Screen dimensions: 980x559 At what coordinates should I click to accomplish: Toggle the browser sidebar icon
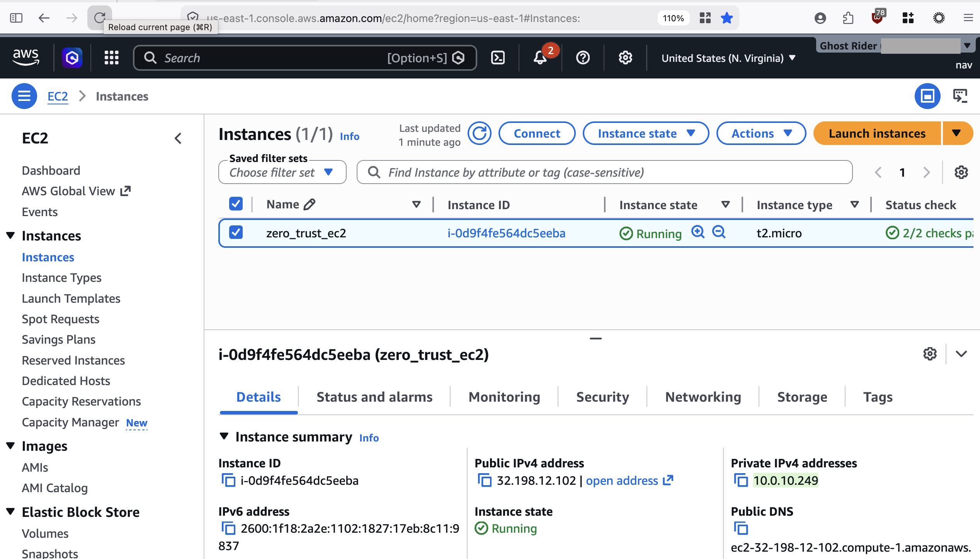[16, 18]
